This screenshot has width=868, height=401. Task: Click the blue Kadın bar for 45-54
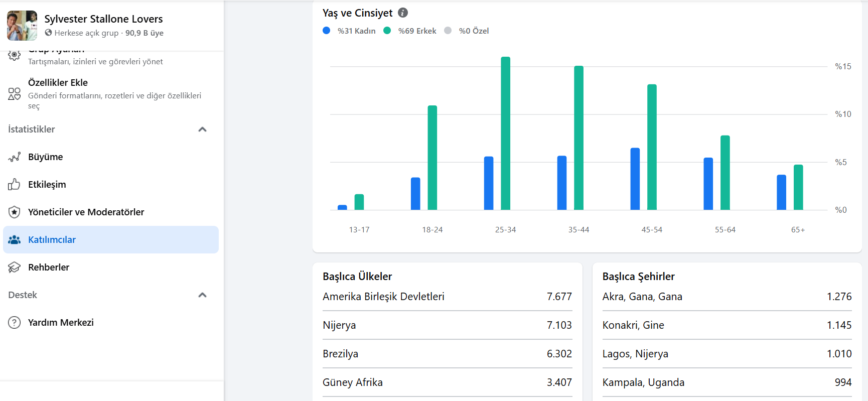635,179
